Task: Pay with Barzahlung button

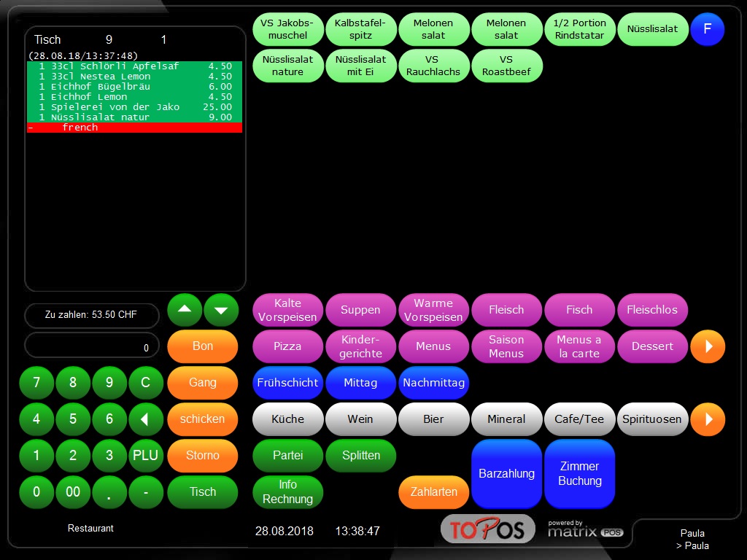Action: pos(506,474)
